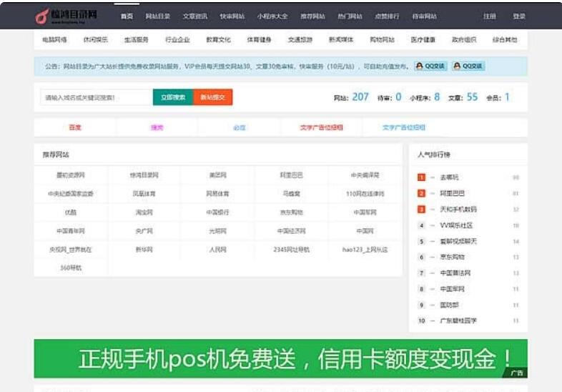Select the 电脑网络 category
The image size is (562, 392).
pyautogui.click(x=55, y=40)
